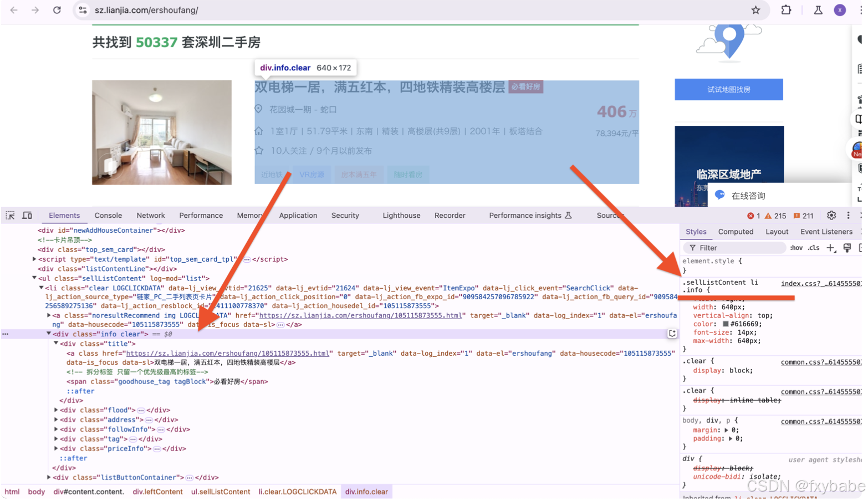Open the listing title 双电梯一居 link
Image resolution: width=868 pixels, height=501 pixels.
(380, 87)
